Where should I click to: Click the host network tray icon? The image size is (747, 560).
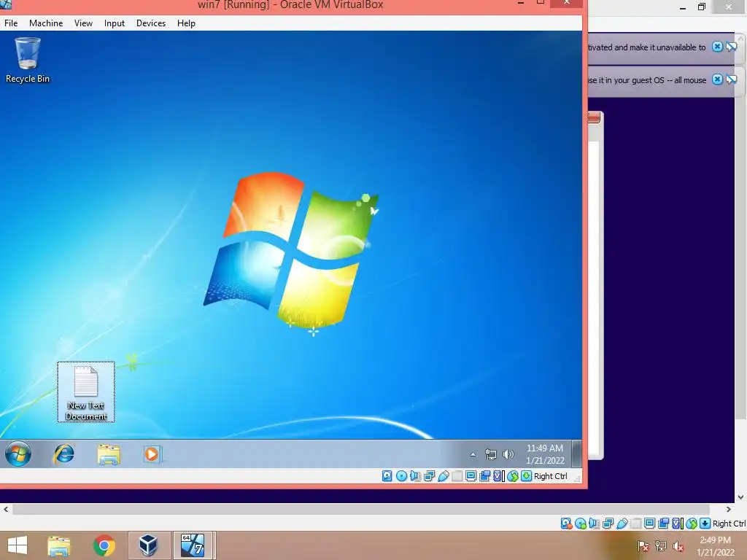661,546
